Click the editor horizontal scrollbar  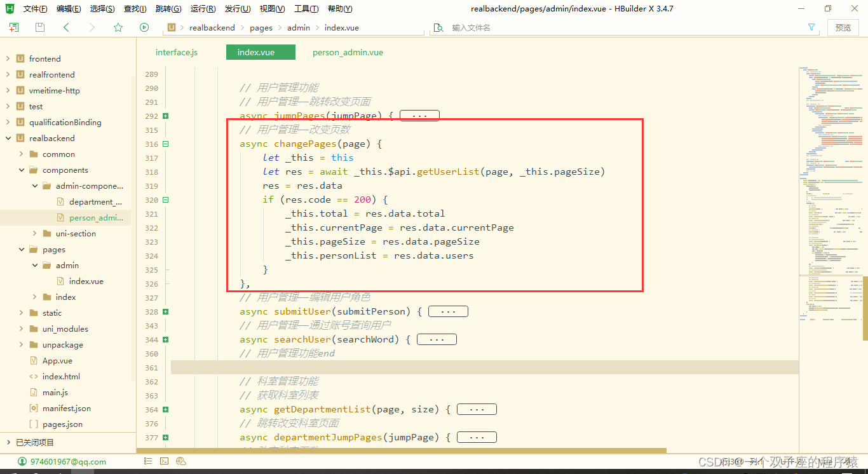[x=402, y=450]
